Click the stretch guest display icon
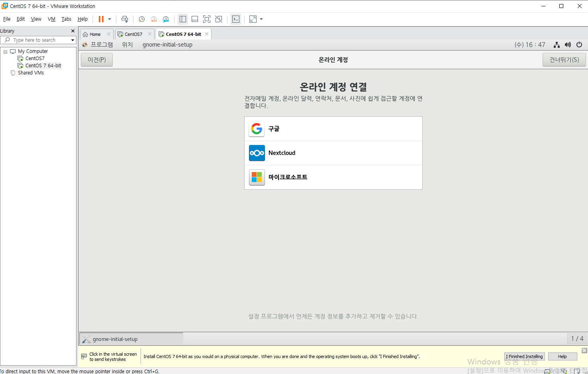This screenshot has height=374, width=588. (x=253, y=19)
